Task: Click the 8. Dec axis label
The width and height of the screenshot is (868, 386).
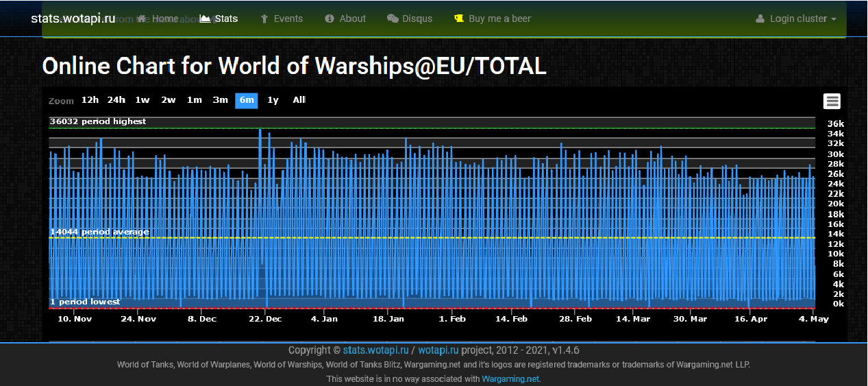Action: tap(202, 319)
